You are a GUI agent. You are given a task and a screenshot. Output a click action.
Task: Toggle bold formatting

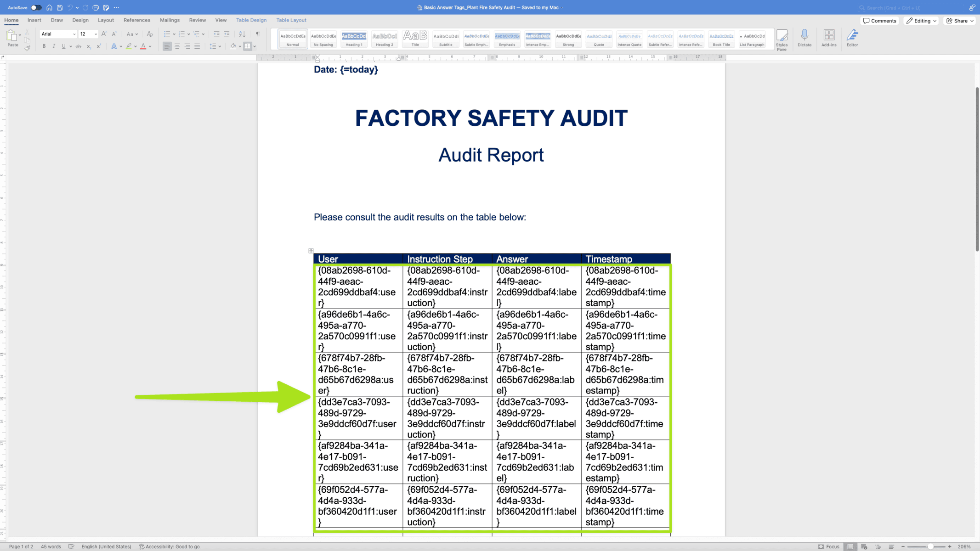(44, 46)
